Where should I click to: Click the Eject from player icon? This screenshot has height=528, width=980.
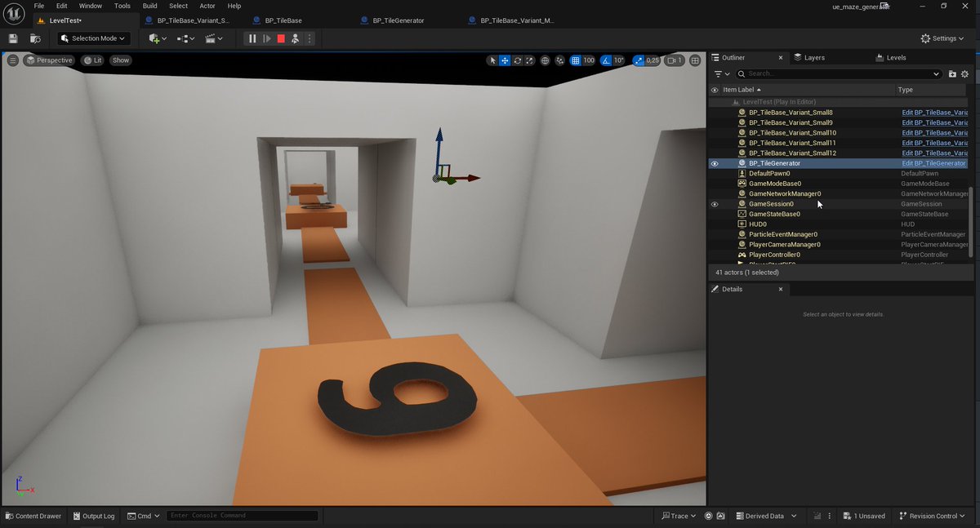(295, 38)
